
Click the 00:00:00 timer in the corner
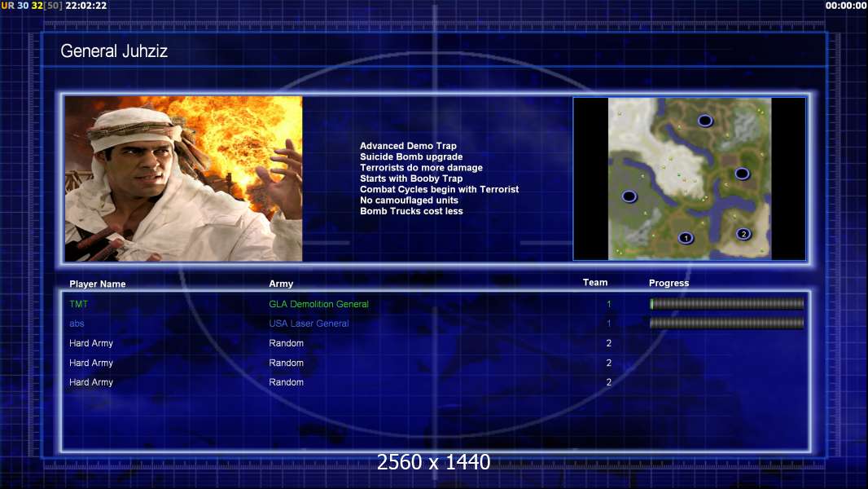845,6
